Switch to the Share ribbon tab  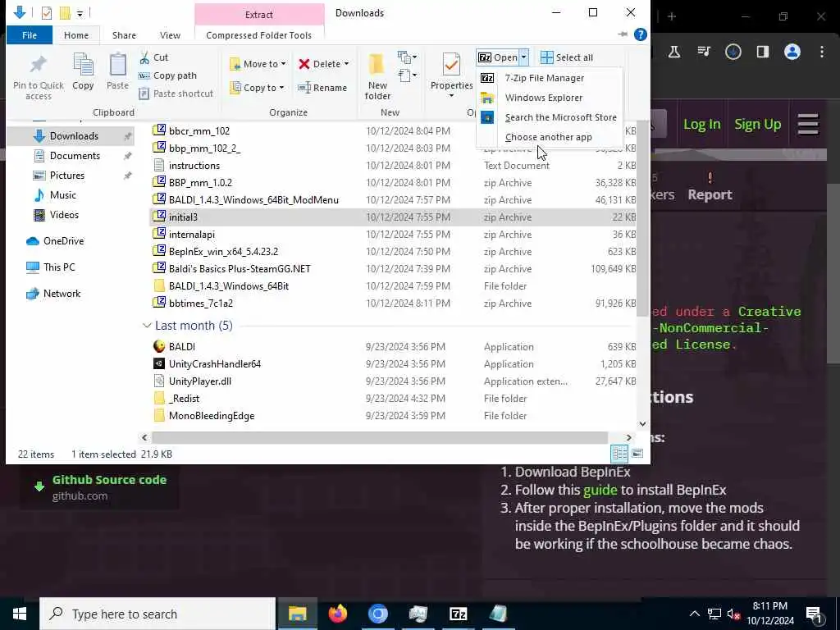(124, 35)
